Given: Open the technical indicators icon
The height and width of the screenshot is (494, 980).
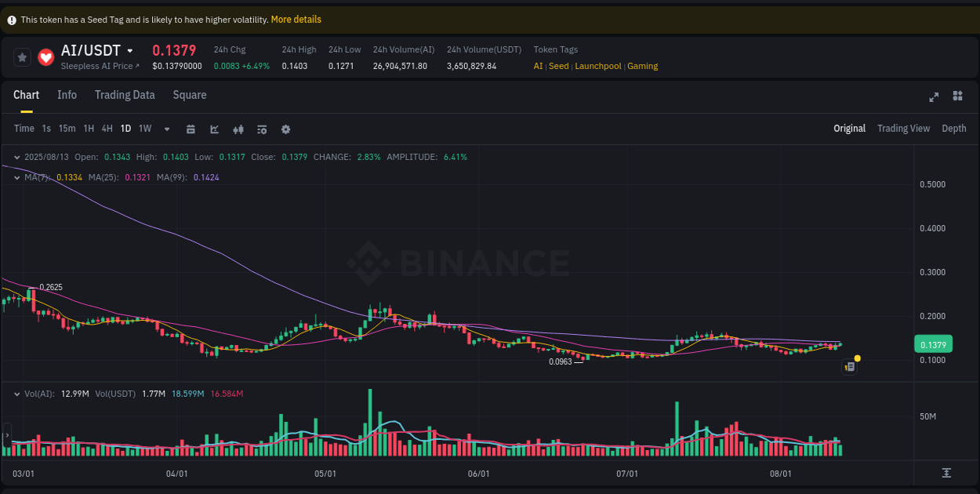Looking at the screenshot, I should tap(262, 128).
